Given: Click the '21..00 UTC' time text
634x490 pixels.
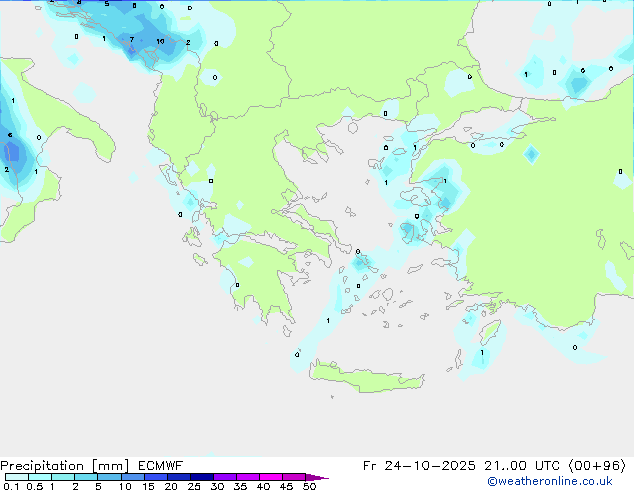Looking at the screenshot, I should pyautogui.click(x=522, y=466).
